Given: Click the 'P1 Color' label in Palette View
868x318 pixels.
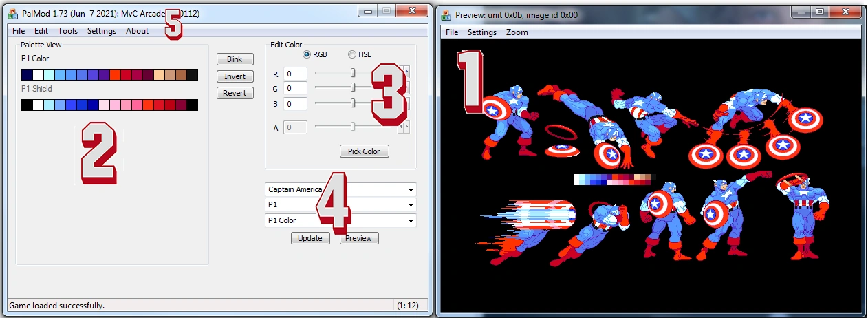Looking at the screenshot, I should point(35,59).
